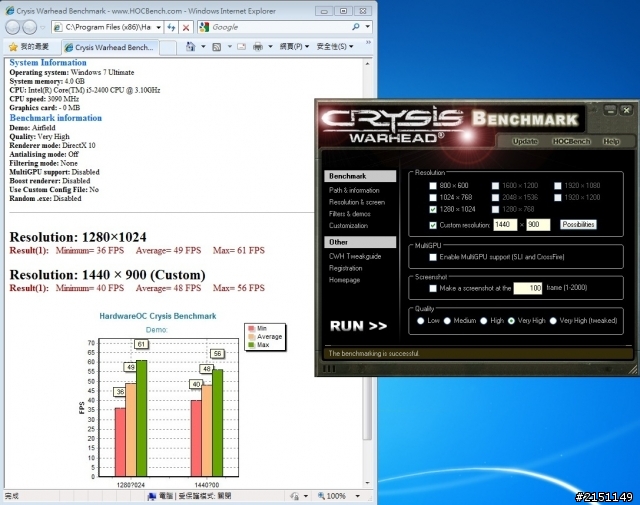
Task: Click the computer zone icon in status bar
Action: [x=152, y=496]
